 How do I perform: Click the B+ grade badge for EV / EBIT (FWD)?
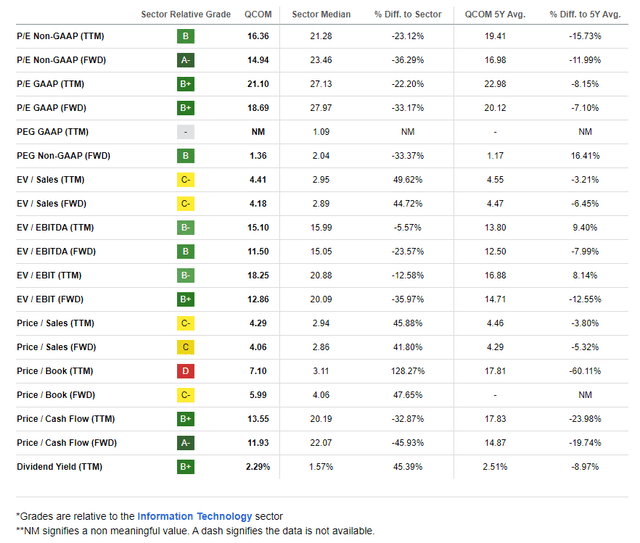[x=186, y=299]
